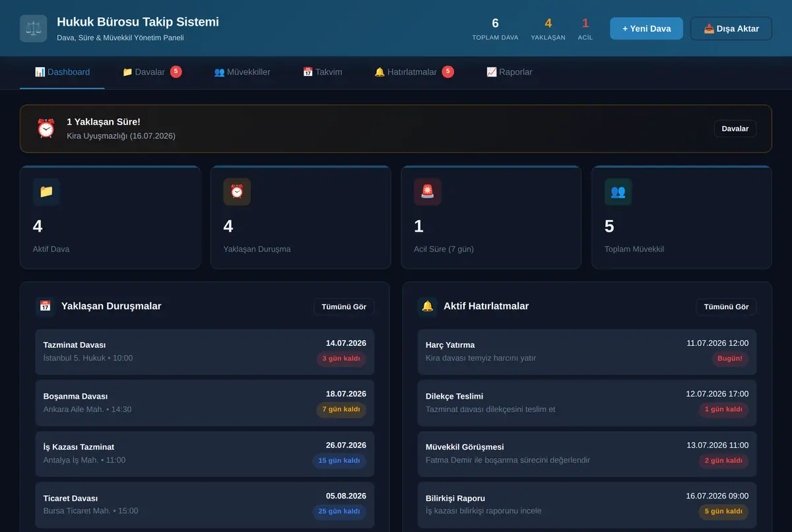Click the siren icon on Acil Süre card
The height and width of the screenshot is (532, 792).
pyautogui.click(x=428, y=191)
